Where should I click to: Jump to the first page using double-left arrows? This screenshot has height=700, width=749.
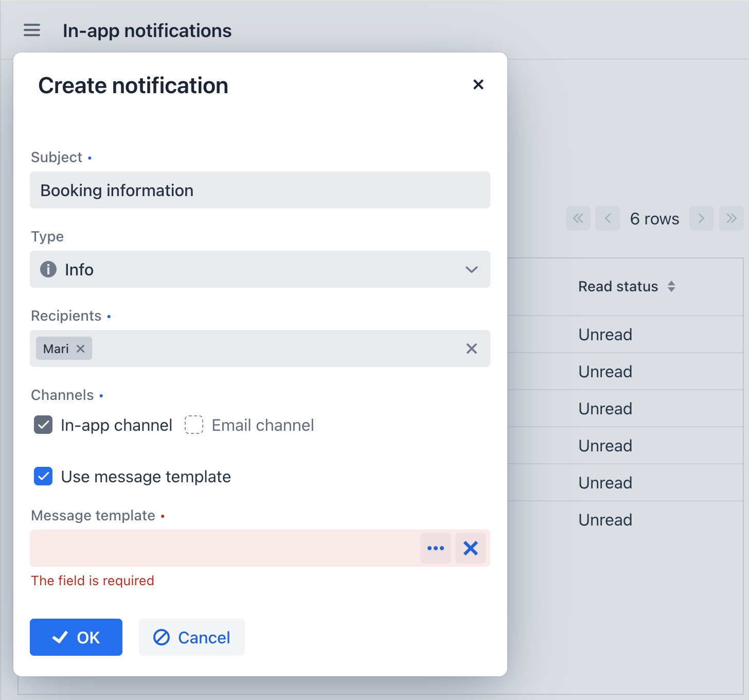tap(578, 218)
